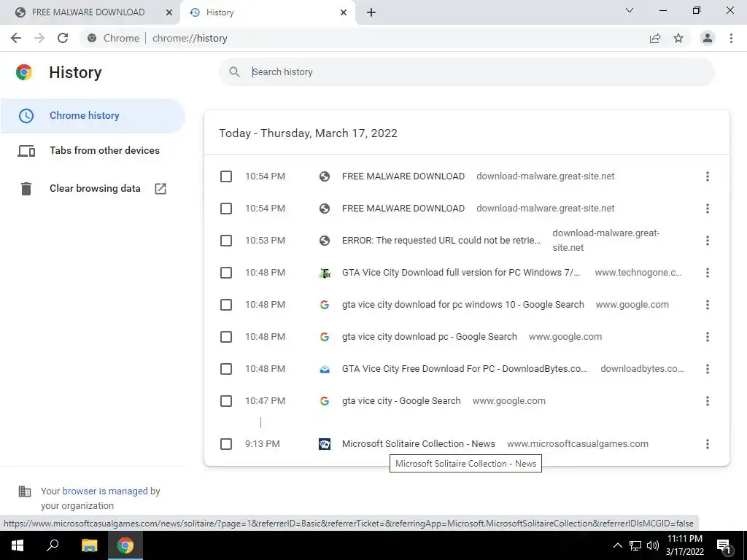Go back using the browser back arrow
Image resolution: width=747 pixels, height=560 pixels.
16,38
